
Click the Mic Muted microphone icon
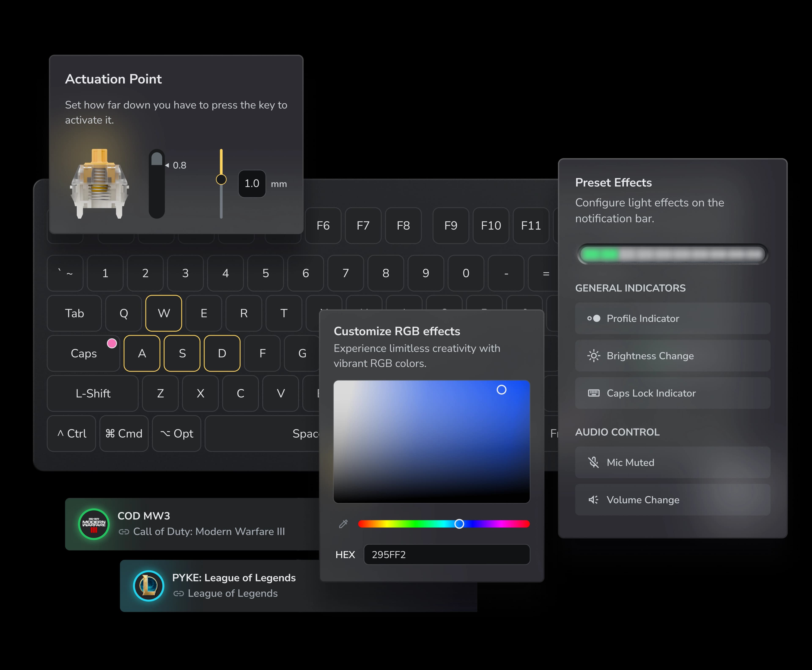pyautogui.click(x=593, y=462)
